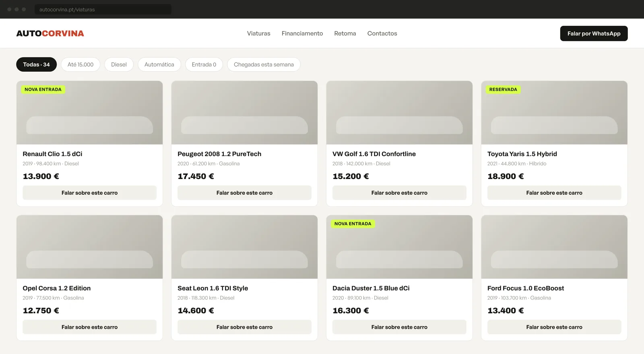Open the Opel Corsa photo

point(90,247)
